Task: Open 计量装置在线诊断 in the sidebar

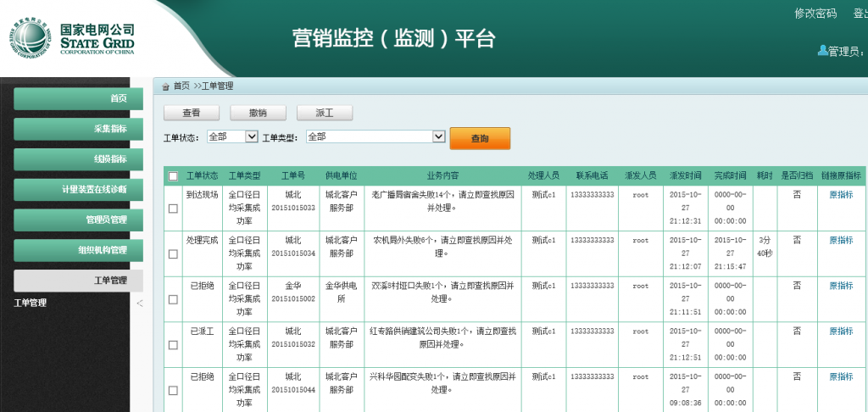Action: (x=78, y=189)
